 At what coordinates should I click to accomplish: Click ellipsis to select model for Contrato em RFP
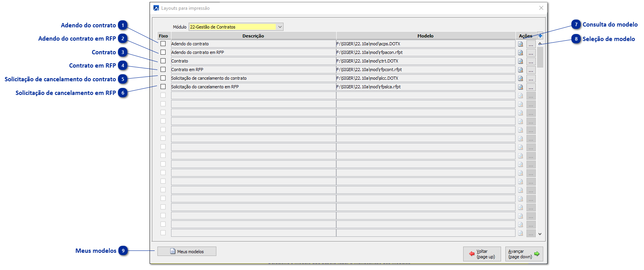[531, 70]
